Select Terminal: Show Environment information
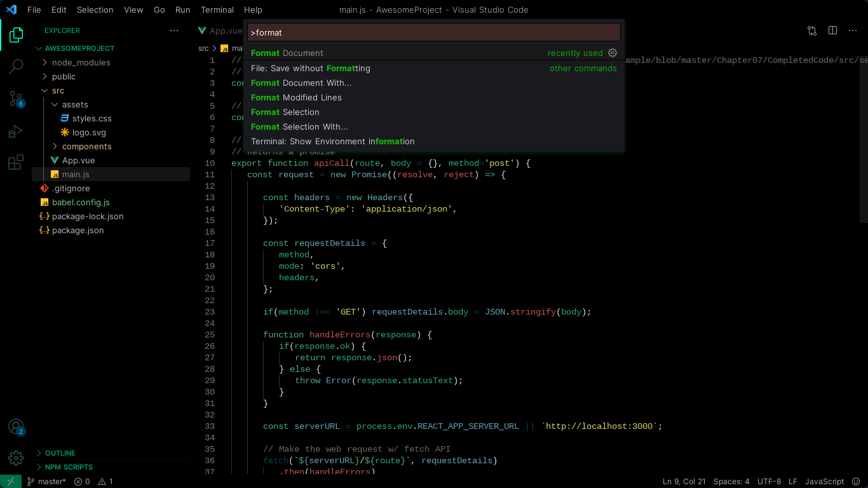This screenshot has width=868, height=488. click(x=434, y=141)
